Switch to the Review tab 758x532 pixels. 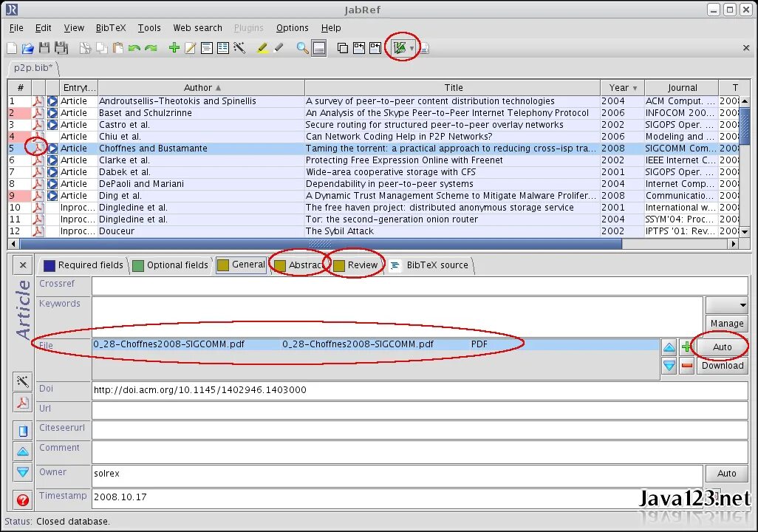point(356,265)
